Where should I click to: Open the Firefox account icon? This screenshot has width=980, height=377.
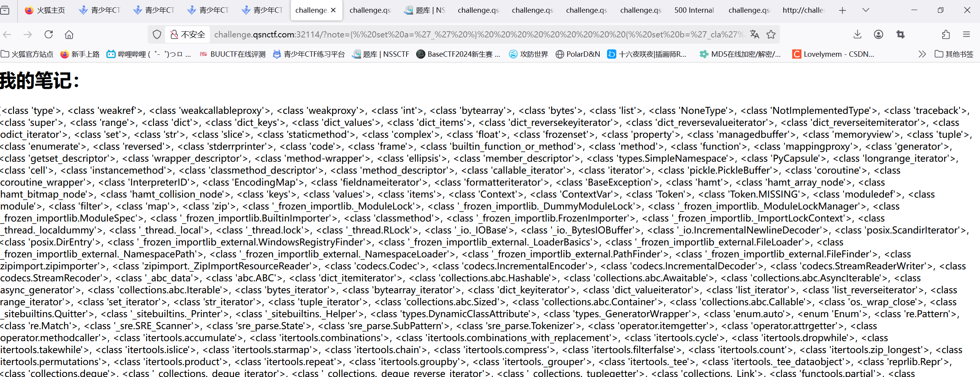click(879, 35)
